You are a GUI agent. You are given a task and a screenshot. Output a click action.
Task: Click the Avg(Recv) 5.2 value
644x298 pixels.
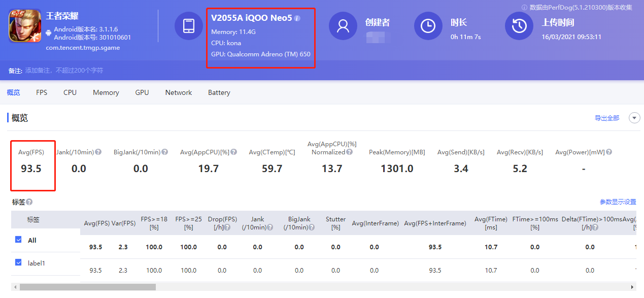tap(520, 169)
